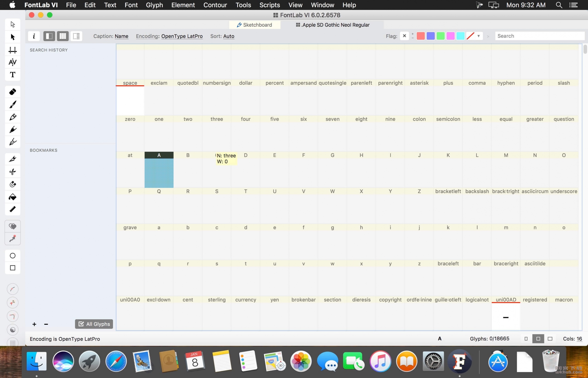This screenshot has width=588, height=378.
Task: Select the Rapid pen tool
Action: click(x=13, y=142)
